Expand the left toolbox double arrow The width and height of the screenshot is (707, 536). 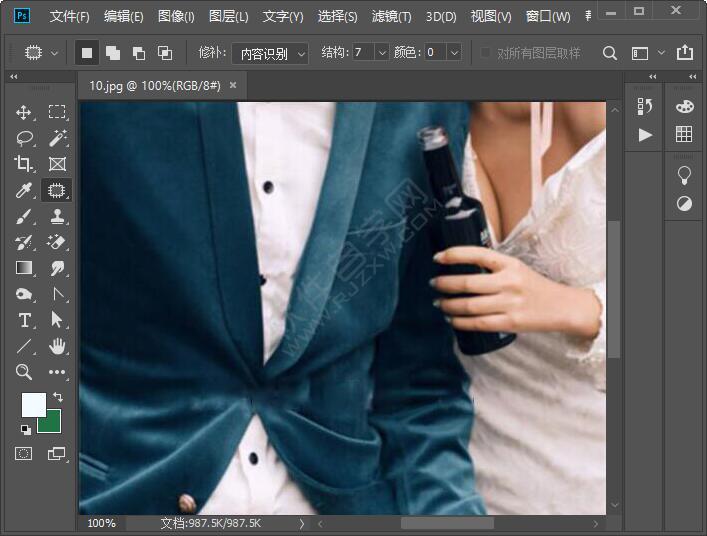tap(14, 77)
